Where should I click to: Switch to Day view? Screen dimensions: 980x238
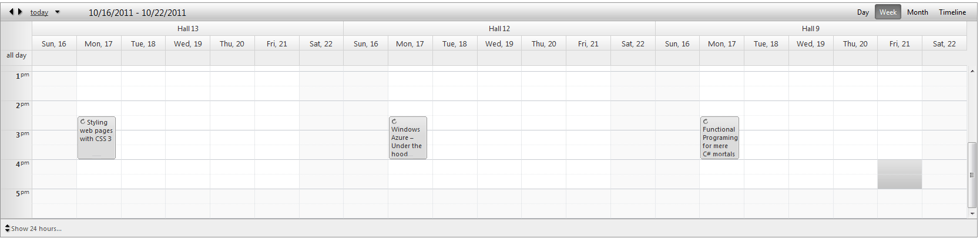pos(862,12)
